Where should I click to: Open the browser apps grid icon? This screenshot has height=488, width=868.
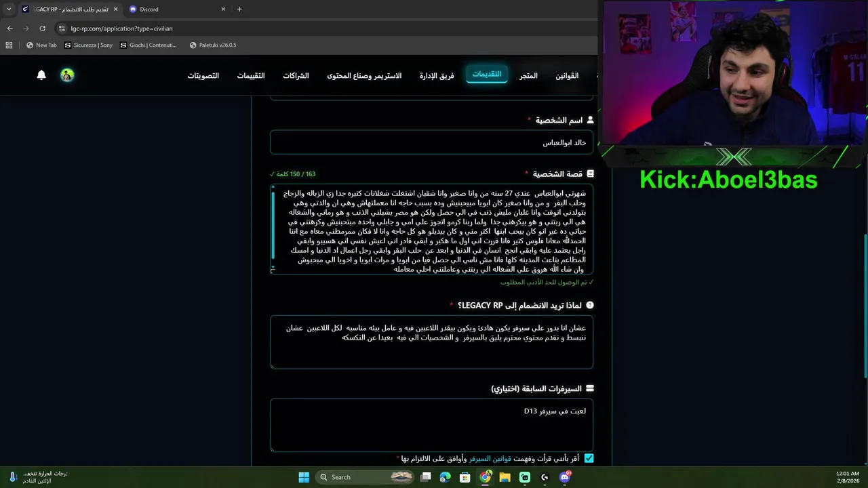[x=9, y=45]
